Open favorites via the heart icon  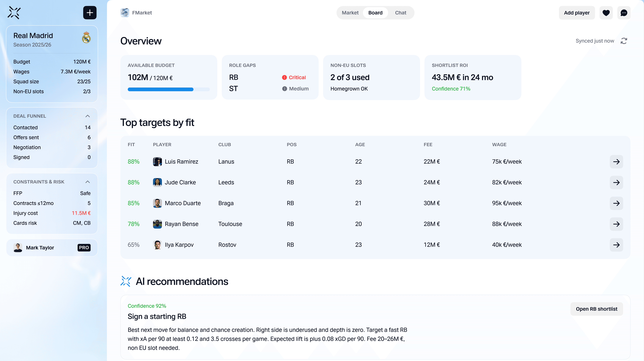(x=606, y=13)
